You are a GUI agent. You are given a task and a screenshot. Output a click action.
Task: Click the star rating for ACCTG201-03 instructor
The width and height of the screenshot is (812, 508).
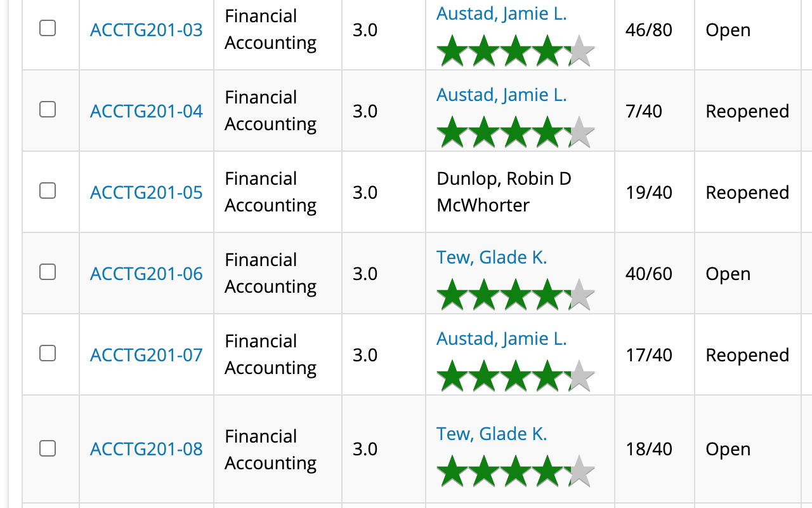515,51
